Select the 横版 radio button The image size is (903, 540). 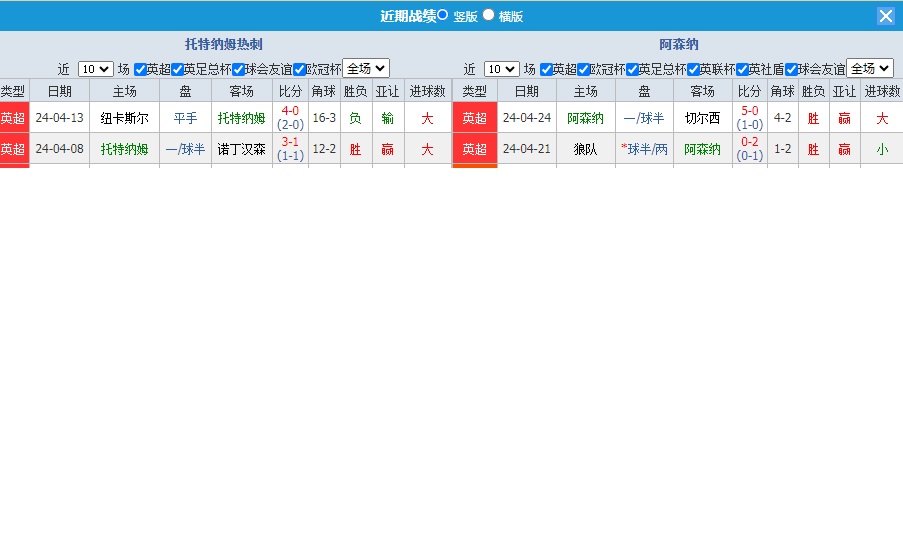click(x=488, y=15)
